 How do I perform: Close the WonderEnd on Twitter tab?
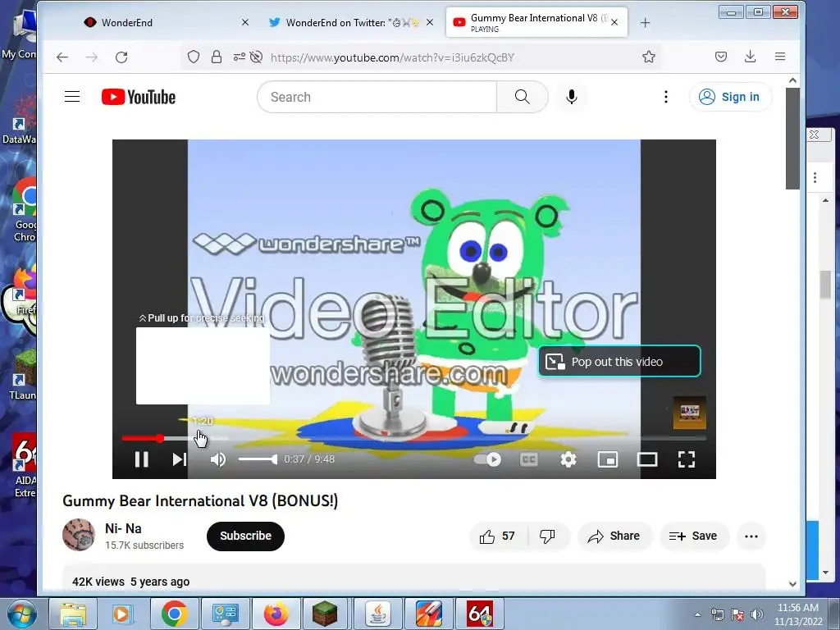pyautogui.click(x=430, y=22)
